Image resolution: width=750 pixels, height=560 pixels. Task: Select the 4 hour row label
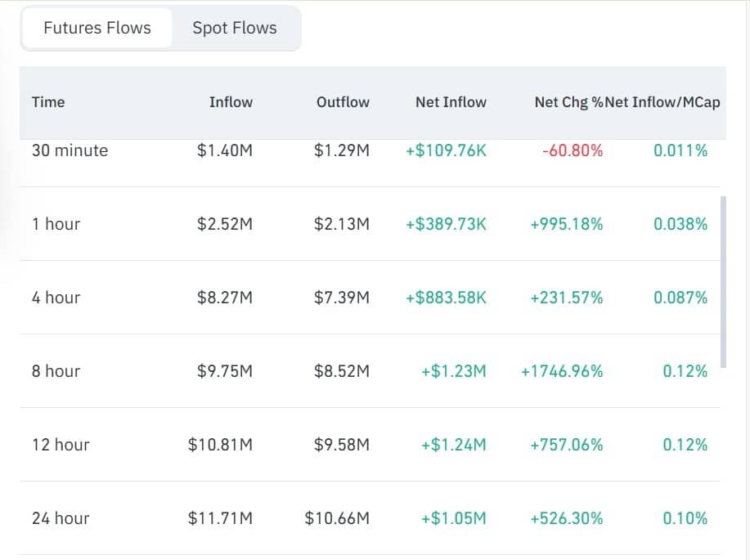[56, 298]
